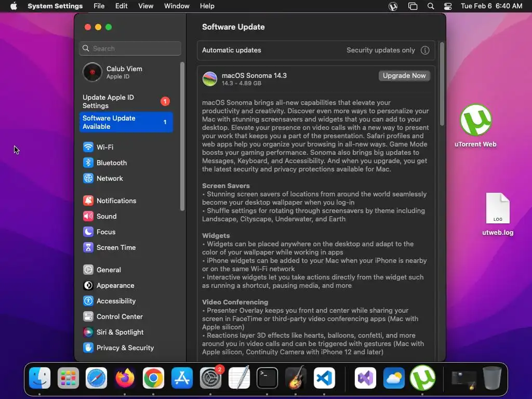Image resolution: width=532 pixels, height=399 pixels.
Task: Launch Safari from the Dock
Action: tap(96, 378)
